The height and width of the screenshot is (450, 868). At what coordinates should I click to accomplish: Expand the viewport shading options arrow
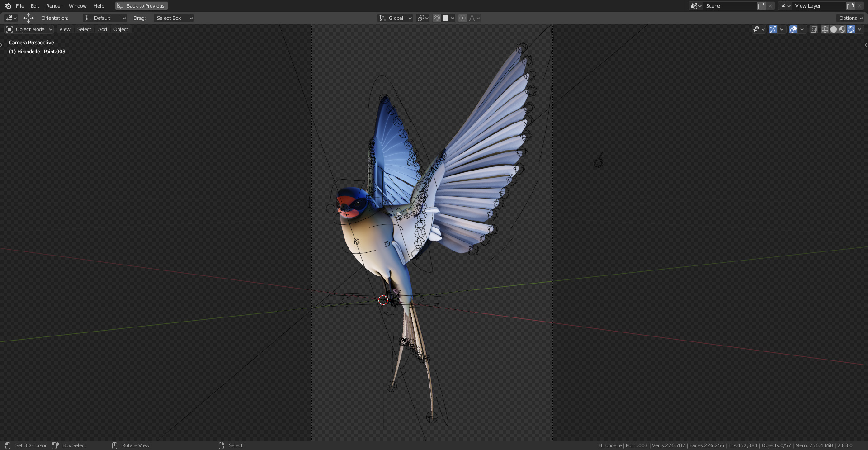point(859,29)
